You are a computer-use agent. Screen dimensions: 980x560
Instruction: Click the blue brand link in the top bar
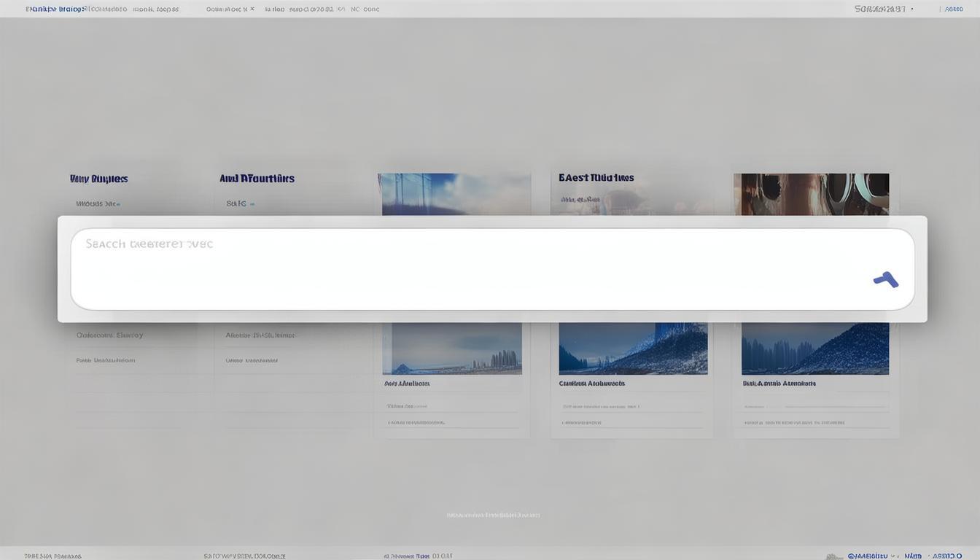pos(54,9)
